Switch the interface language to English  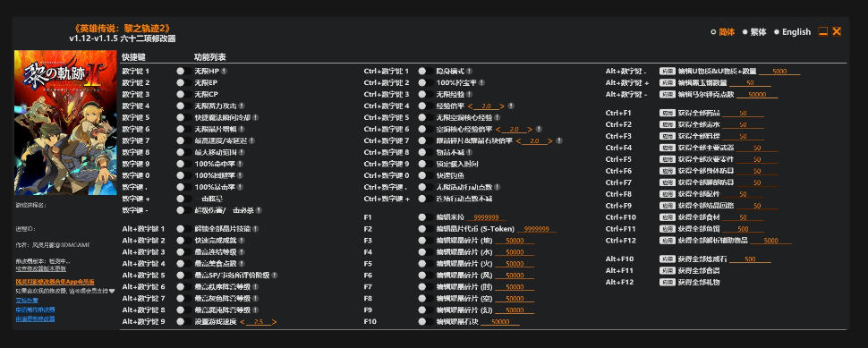(x=792, y=32)
